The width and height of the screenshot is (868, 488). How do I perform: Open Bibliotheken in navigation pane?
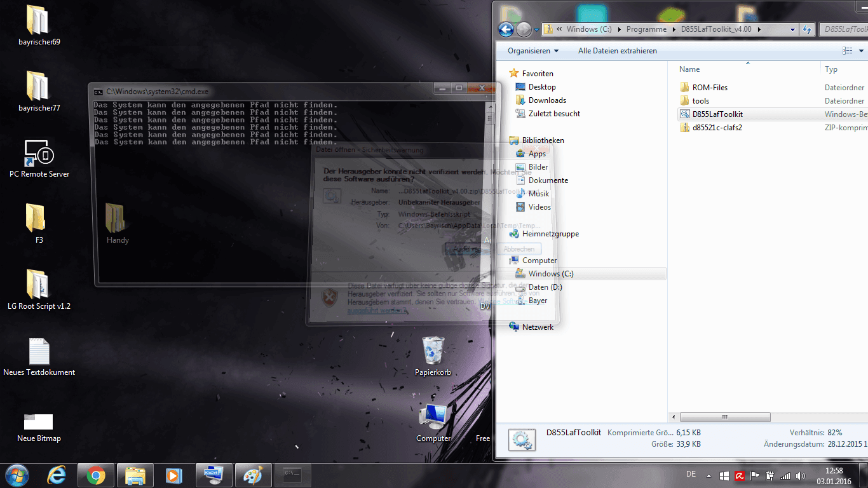543,140
